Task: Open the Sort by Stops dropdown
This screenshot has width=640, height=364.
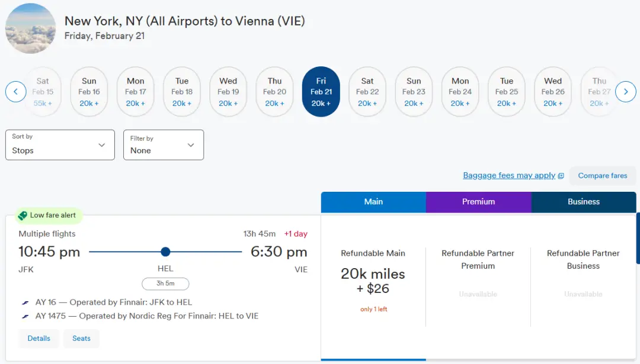Action: pos(60,145)
